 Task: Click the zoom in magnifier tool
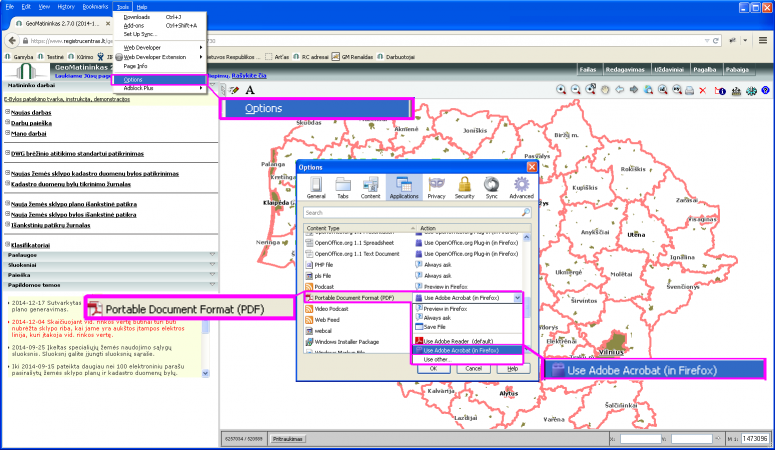click(561, 90)
